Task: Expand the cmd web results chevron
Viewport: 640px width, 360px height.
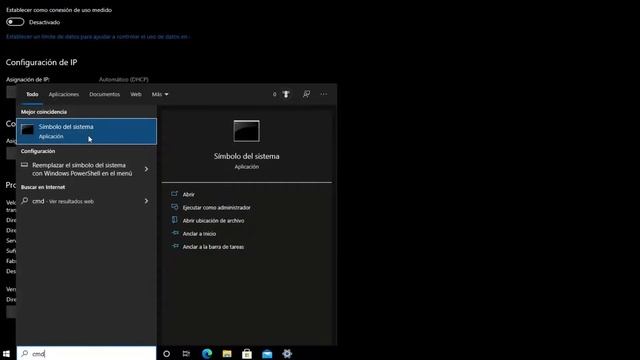Action: [146, 201]
